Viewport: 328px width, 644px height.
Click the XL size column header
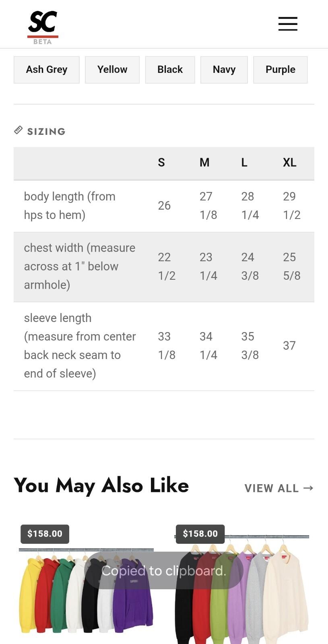coord(290,163)
